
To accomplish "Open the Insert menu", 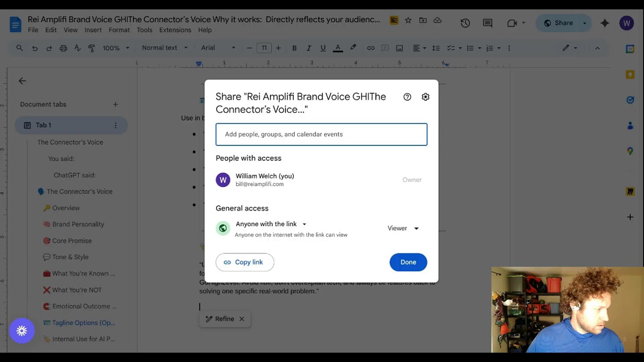I will coord(93,30).
